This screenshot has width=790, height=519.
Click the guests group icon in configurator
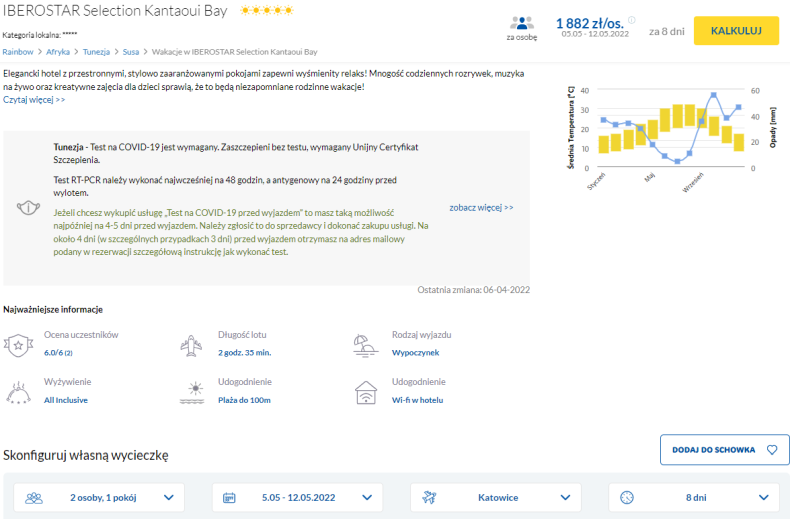click(34, 498)
